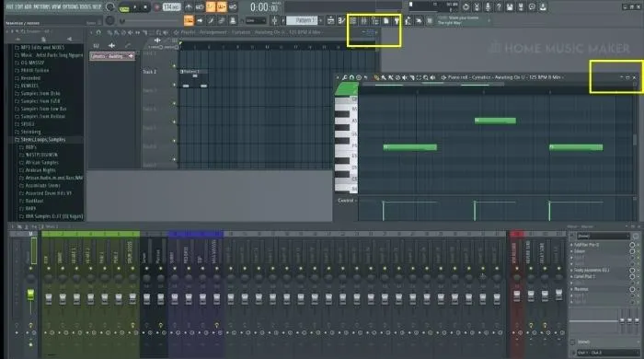Click the Record transport button
Viewport: 644px width, 359px height.
pyautogui.click(x=156, y=7)
